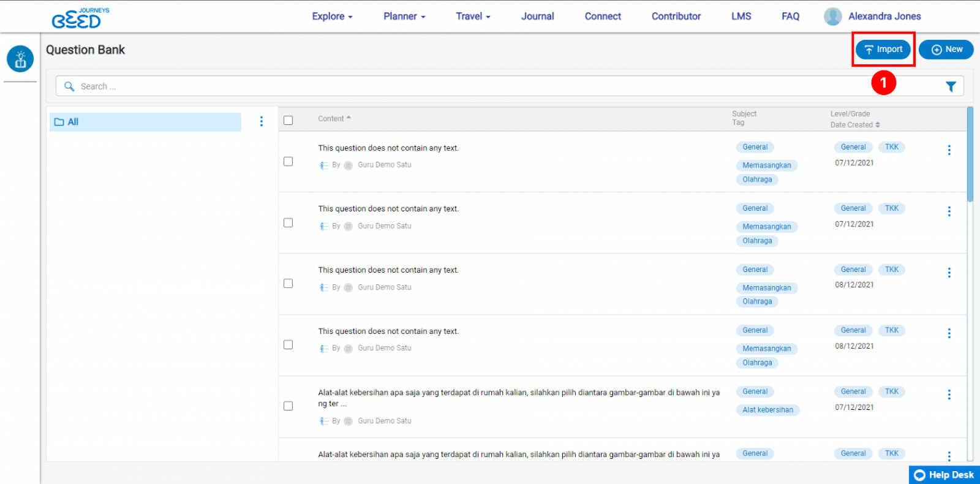The image size is (980, 484).
Task: Click the filter funnel icon in search bar
Action: 950,86
